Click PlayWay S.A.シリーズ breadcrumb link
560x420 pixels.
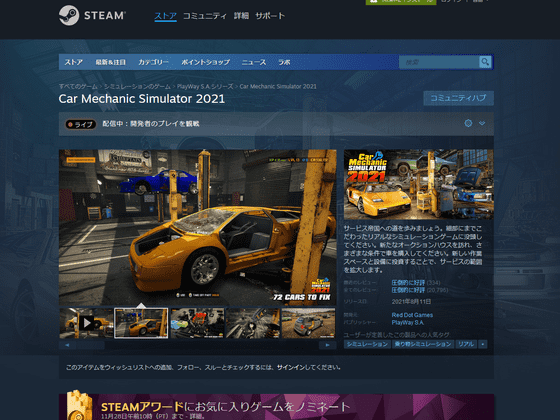point(205,86)
